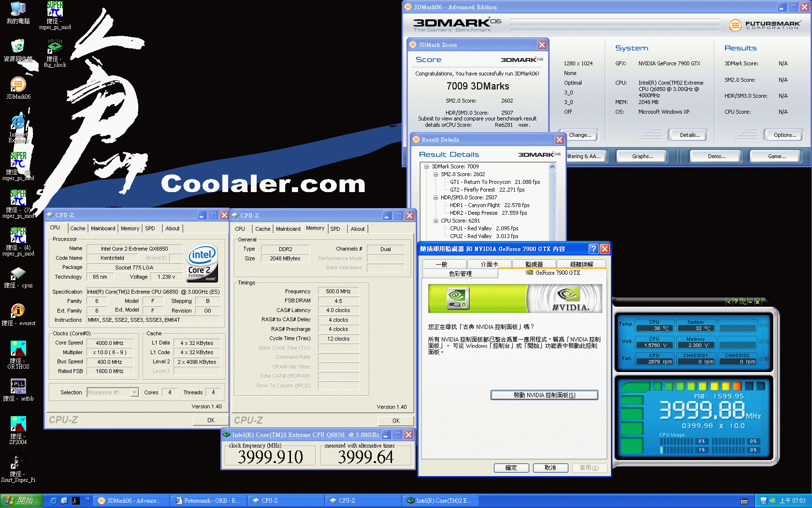The height and width of the screenshot is (508, 812).
Task: Open the Internet Explorer desktop shortcut
Action: pos(18,129)
